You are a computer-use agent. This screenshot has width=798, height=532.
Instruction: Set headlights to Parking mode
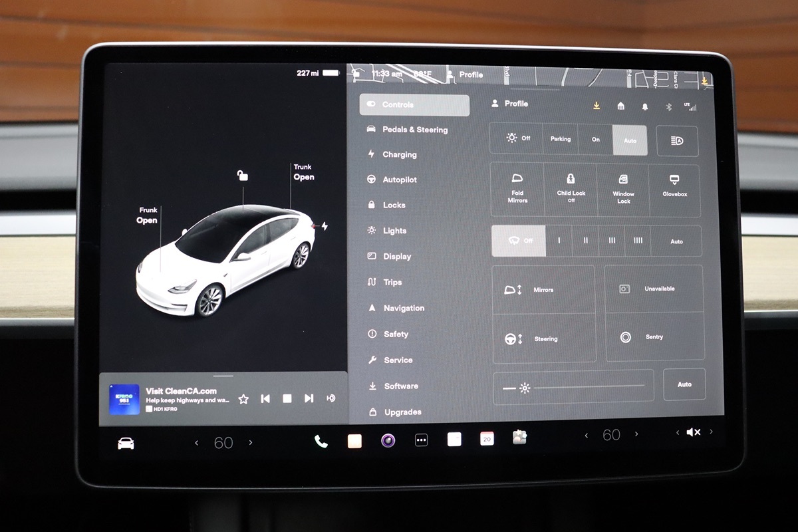point(560,140)
